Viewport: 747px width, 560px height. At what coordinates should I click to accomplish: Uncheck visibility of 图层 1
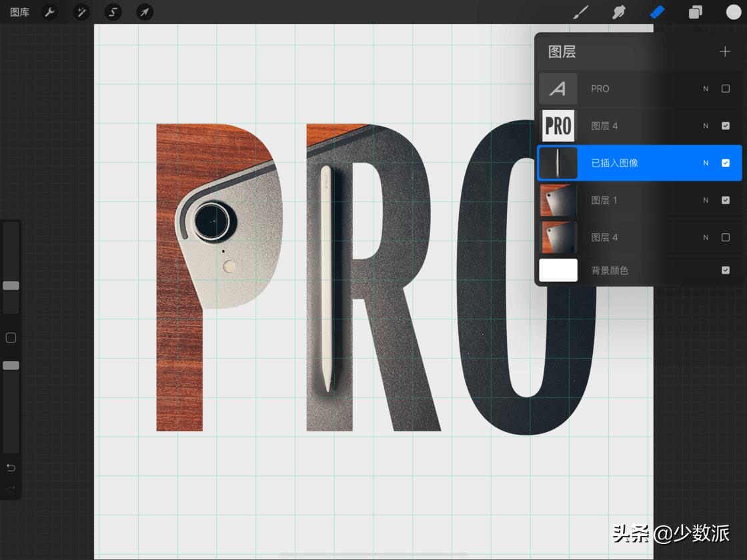click(726, 200)
